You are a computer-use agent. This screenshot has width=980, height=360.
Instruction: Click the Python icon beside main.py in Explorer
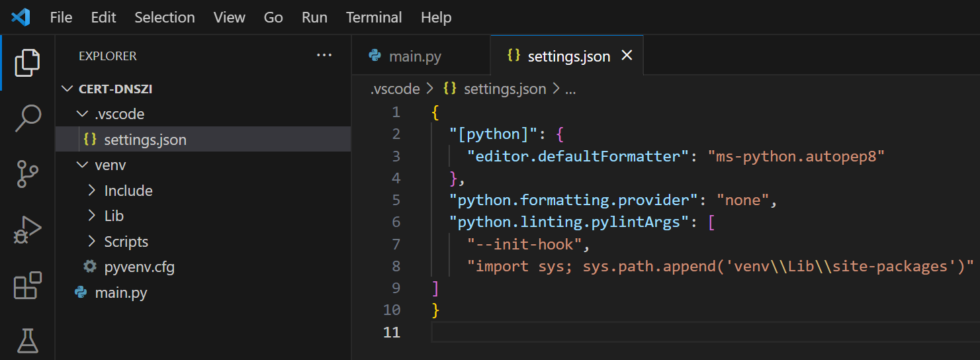click(81, 292)
